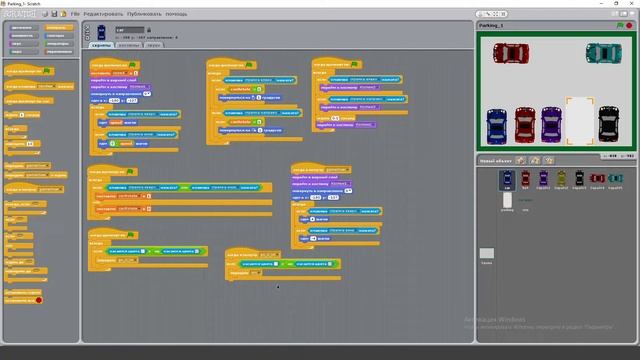Click the purple car on the stage

[x=551, y=124]
